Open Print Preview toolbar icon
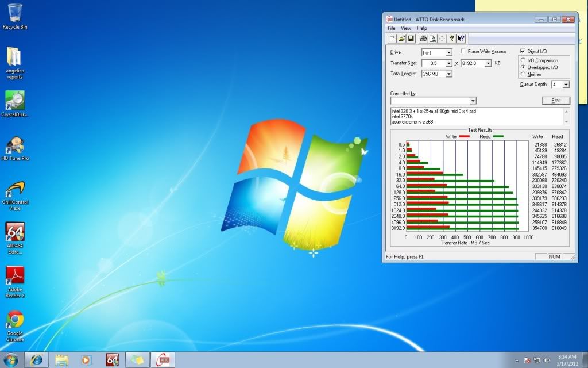Screen dimensions: 588x368 coord(433,39)
